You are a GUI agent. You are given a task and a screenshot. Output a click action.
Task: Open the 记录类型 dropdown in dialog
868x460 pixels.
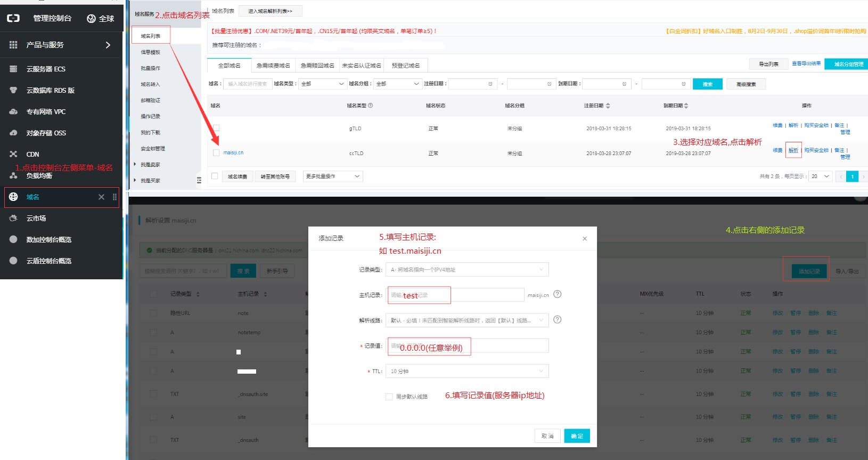[467, 270]
